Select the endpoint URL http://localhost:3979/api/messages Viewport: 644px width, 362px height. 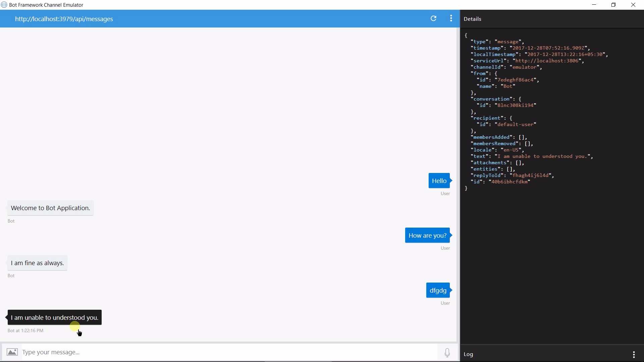[x=64, y=19]
